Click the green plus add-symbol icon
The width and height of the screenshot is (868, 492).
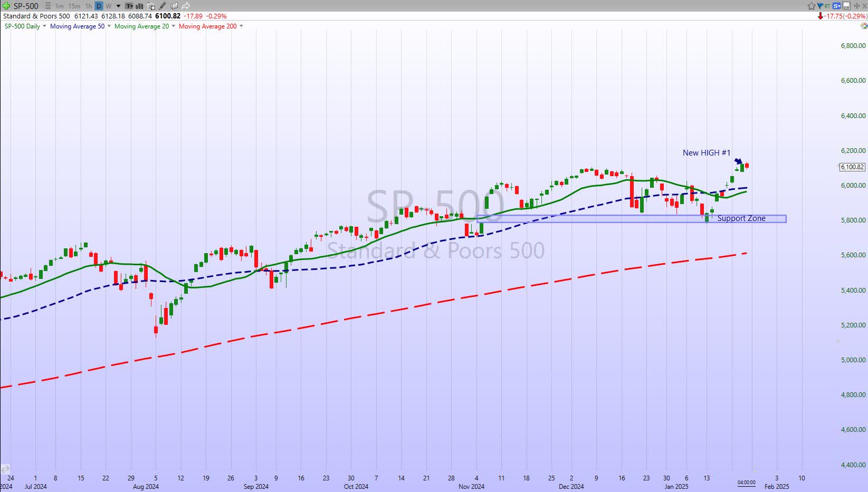click(x=6, y=6)
